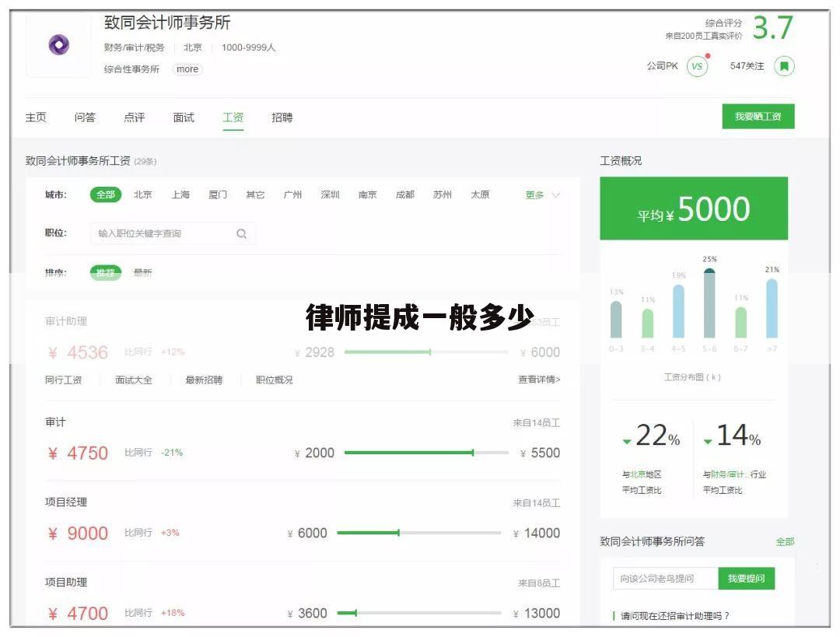Open question 请问现在还招审计助理吗
The height and width of the screenshot is (637, 840).
point(675,616)
